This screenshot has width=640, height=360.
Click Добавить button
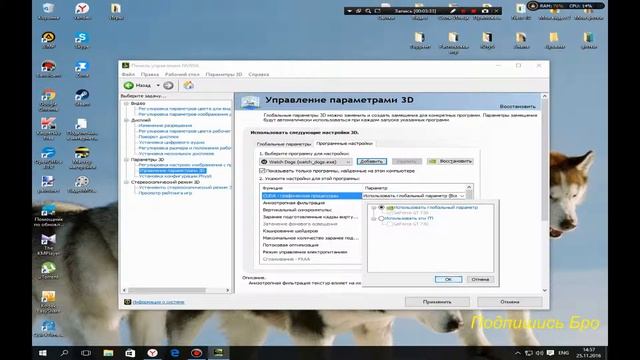pyautogui.click(x=371, y=162)
